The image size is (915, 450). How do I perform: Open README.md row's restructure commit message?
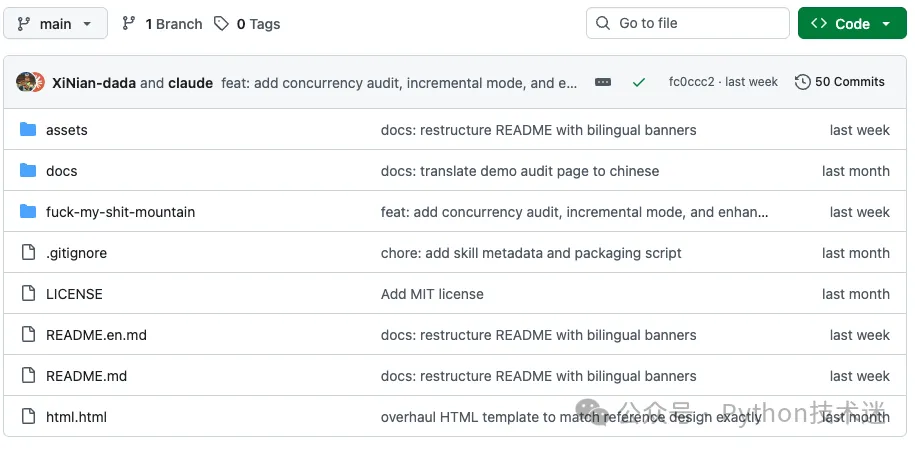[539, 376]
